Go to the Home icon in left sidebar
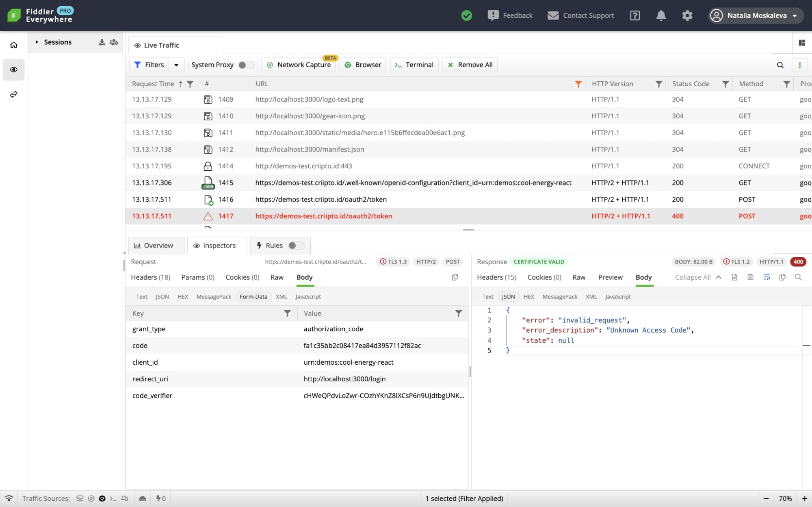812x507 pixels. 13,45
